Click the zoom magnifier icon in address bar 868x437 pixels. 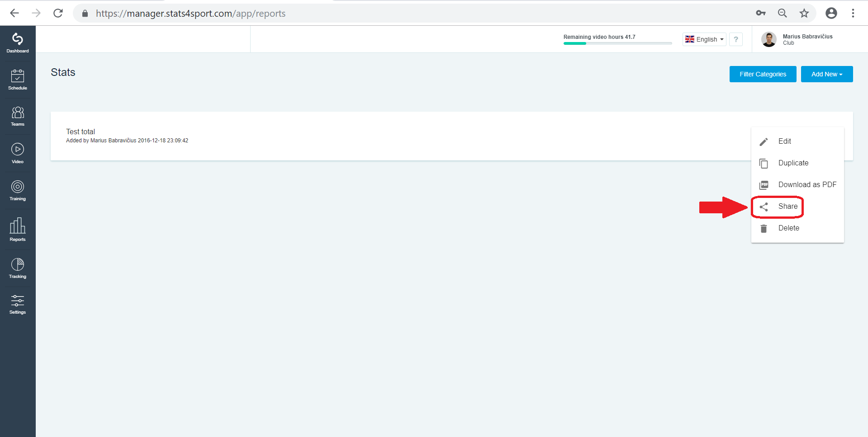point(783,13)
